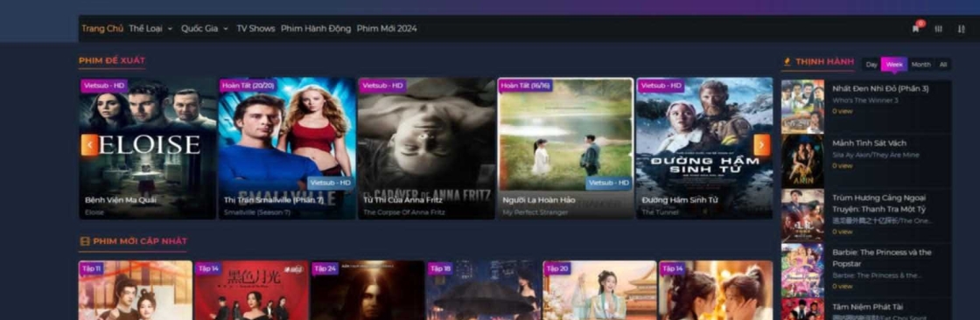
Task: Click the flame icon beside Thịnh Hành
Action: [787, 62]
